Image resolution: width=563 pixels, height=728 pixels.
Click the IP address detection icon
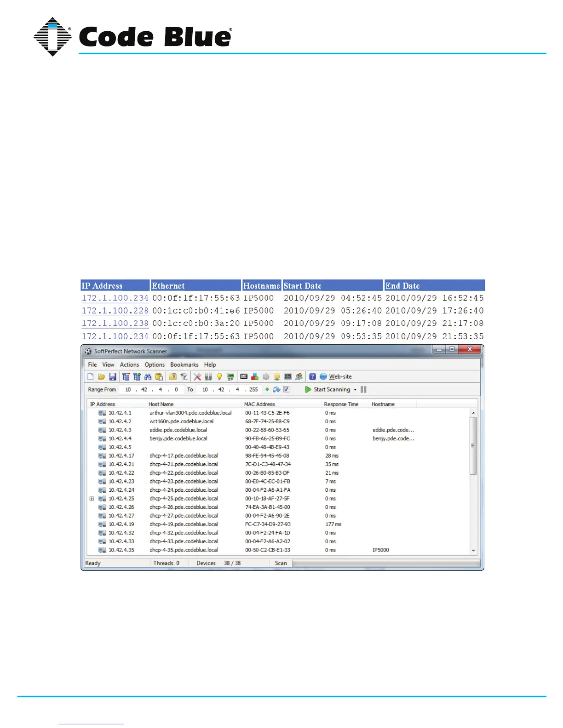click(x=230, y=376)
